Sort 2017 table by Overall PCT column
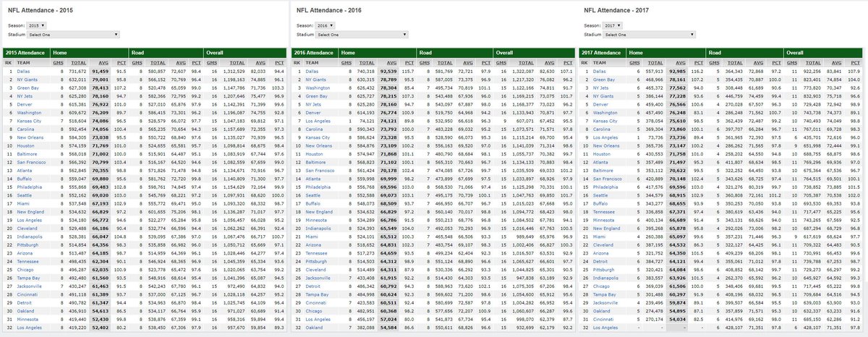 click(x=856, y=63)
